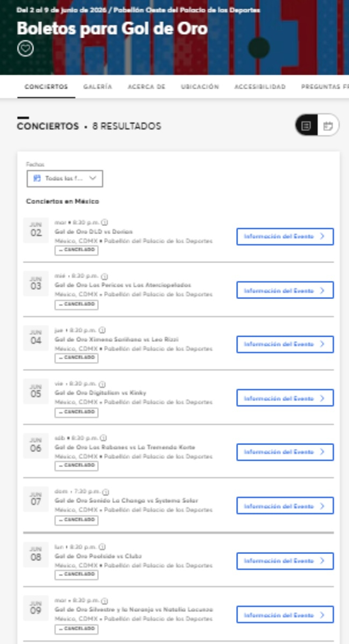This screenshot has height=644, width=349.
Task: Open event info for DLD vs Dorian
Action: coord(285,237)
